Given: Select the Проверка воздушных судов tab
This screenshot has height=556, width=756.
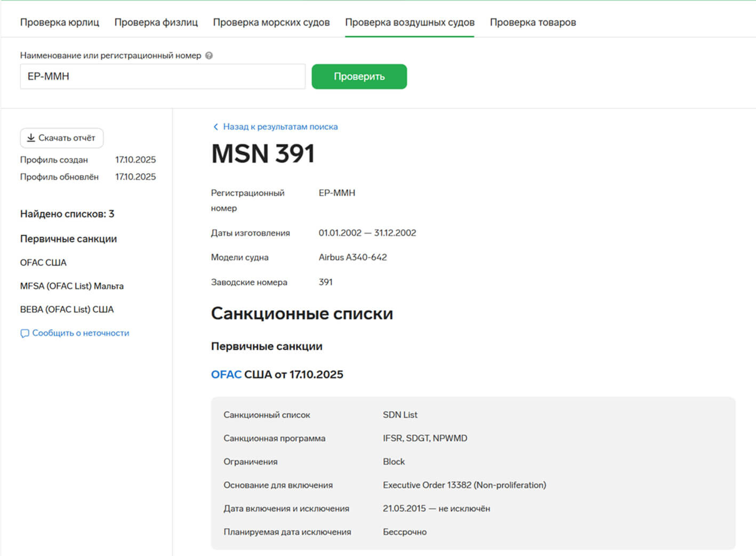Looking at the screenshot, I should 409,22.
